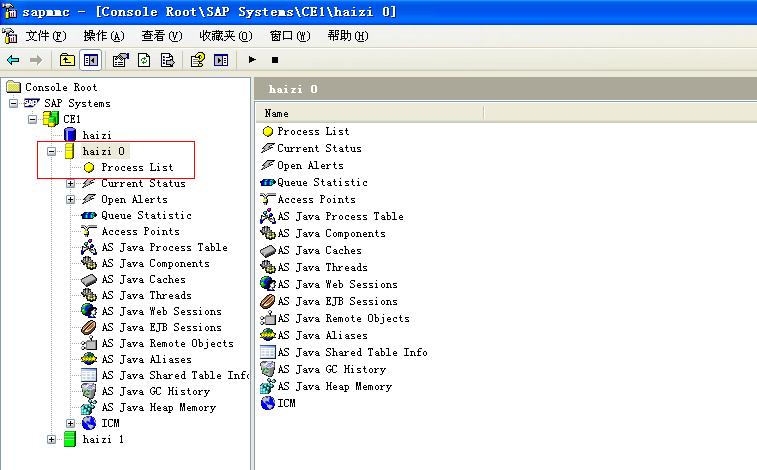This screenshot has height=470, width=757.
Task: Expand the Current Status tree node
Action: 71,183
